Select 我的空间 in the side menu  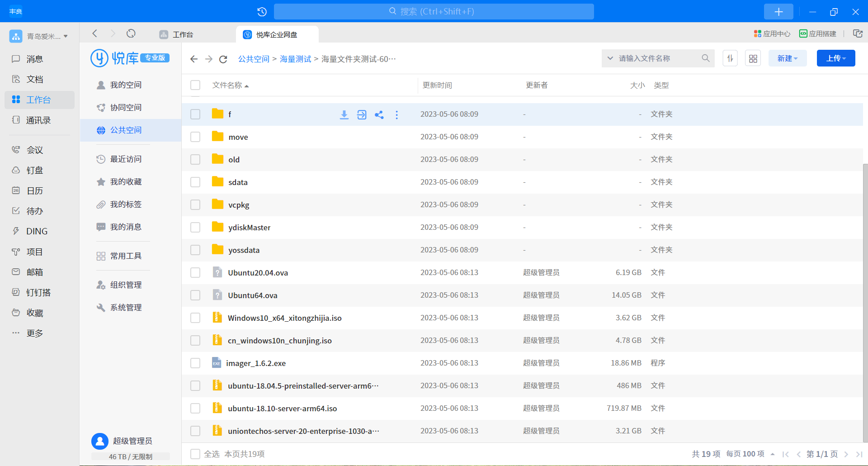[x=126, y=85]
